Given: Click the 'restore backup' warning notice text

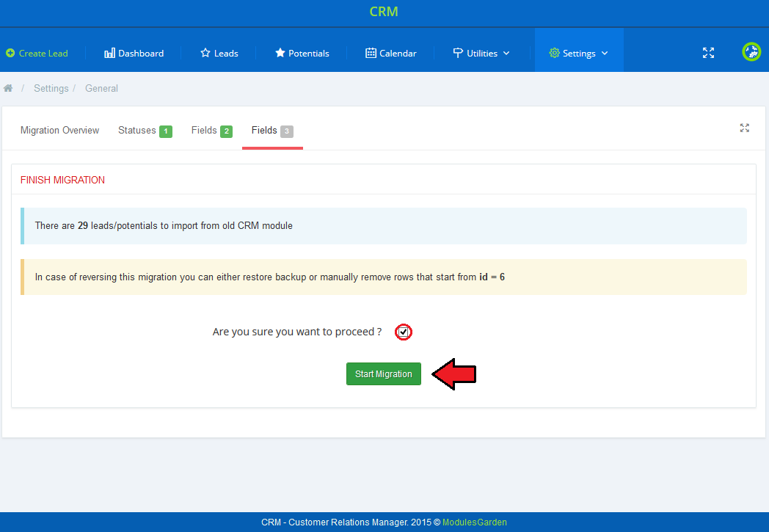Looking at the screenshot, I should [x=270, y=277].
